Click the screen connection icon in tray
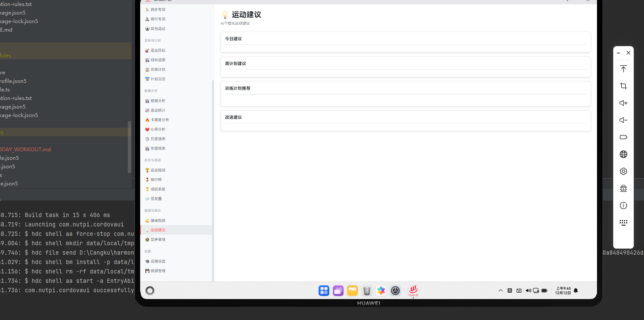This screenshot has width=644, height=320. (536, 291)
